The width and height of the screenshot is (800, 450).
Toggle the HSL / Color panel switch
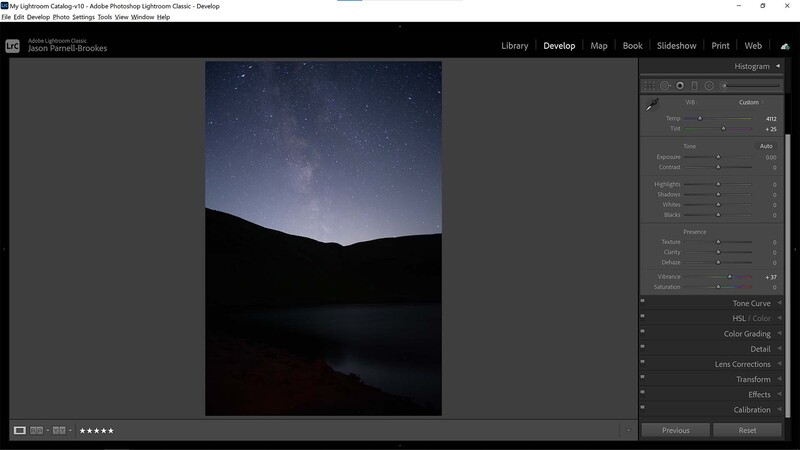(642, 316)
